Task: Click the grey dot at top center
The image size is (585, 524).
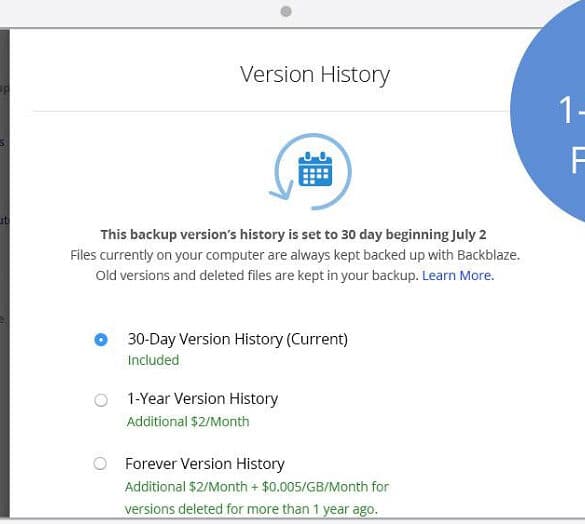Action: click(286, 12)
